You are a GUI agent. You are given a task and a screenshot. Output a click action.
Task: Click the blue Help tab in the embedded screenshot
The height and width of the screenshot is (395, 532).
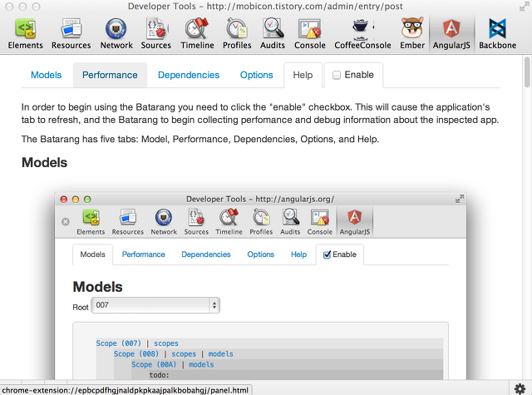point(298,254)
